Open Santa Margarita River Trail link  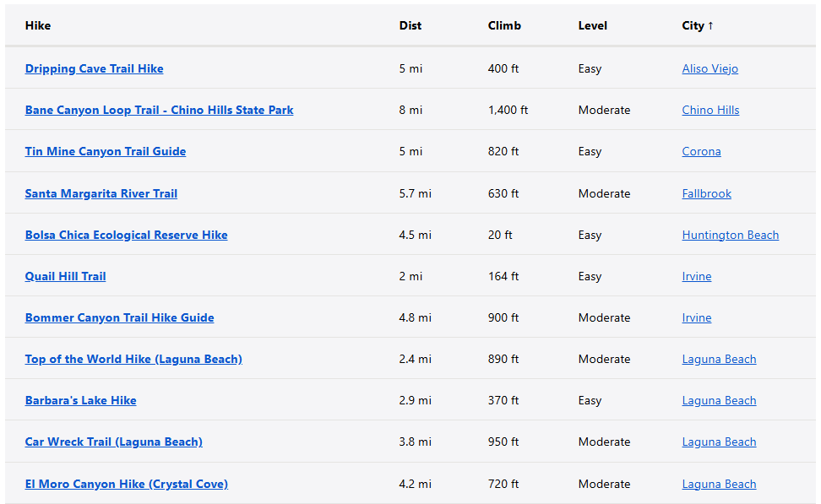pyautogui.click(x=101, y=194)
